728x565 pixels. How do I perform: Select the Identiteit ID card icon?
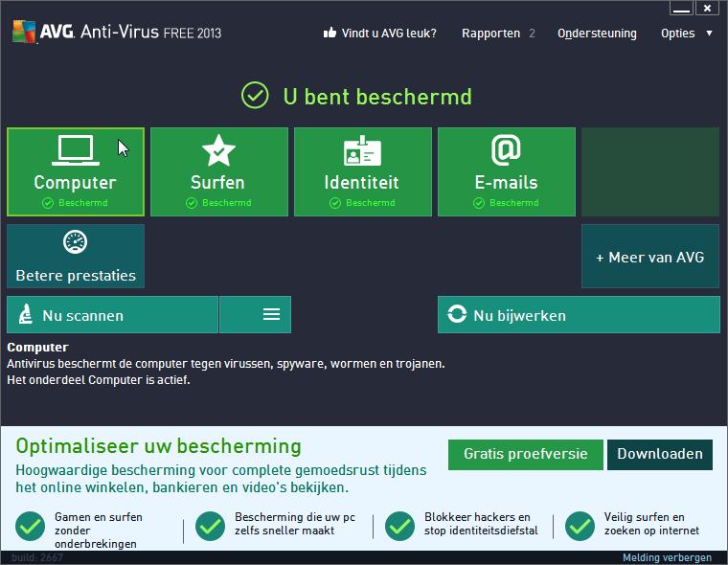[362, 151]
